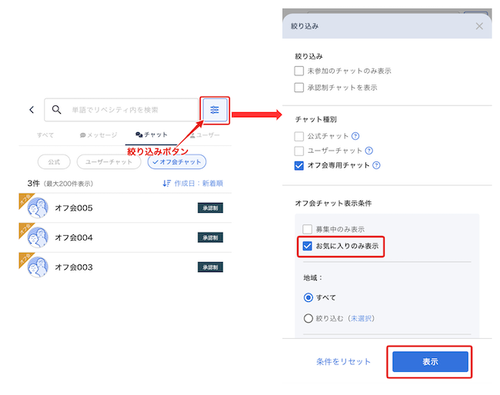Open the filter (絞り込み) slider icon button
This screenshot has height=395, width=500.
(214, 110)
